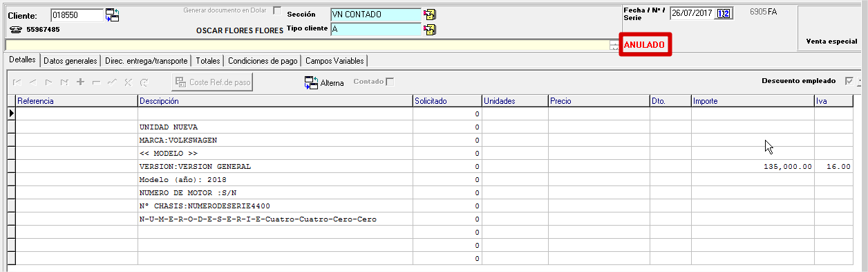
Task: Confirm edit with the checkmark icon
Action: coord(112,82)
